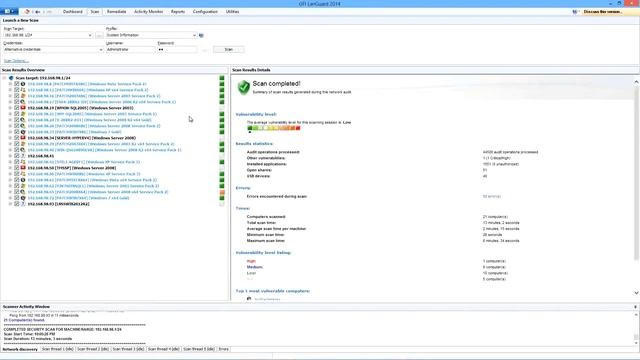Screen dimensions: 640x360
Task: Toggle the checkbox for 192.168.98.93
Action: pyautogui.click(x=17, y=204)
